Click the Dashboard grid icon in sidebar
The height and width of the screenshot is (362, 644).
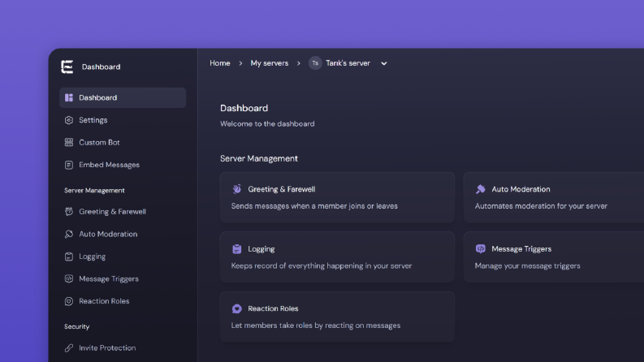pyautogui.click(x=69, y=97)
